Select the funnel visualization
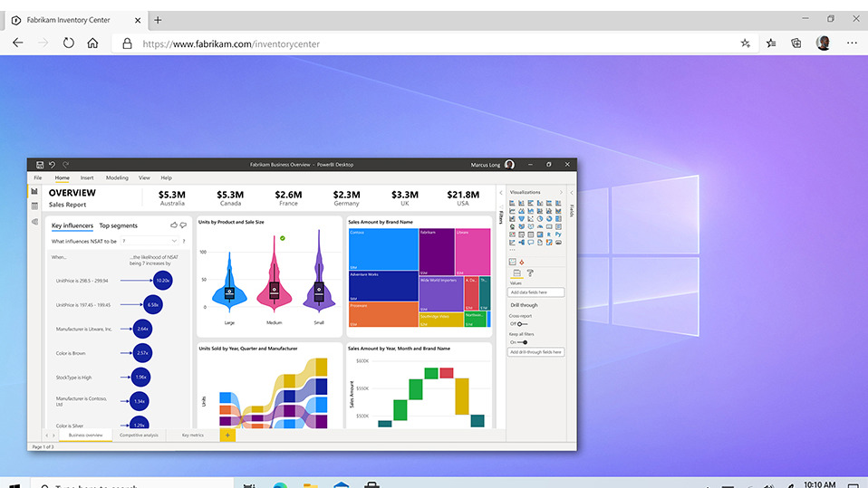This screenshot has width=868, height=488. click(522, 219)
